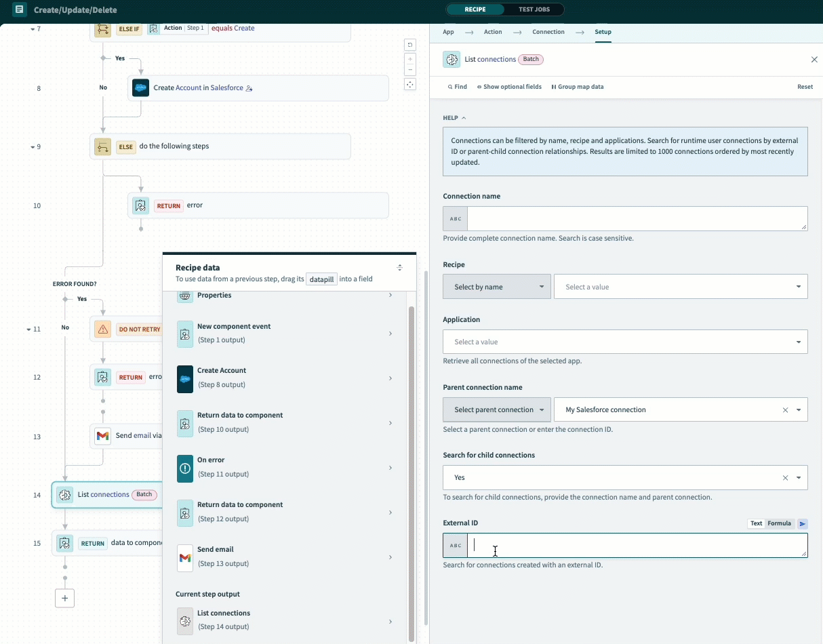This screenshot has width=823, height=644.
Task: Click the fit-to-screen canvas icon
Action: click(410, 84)
